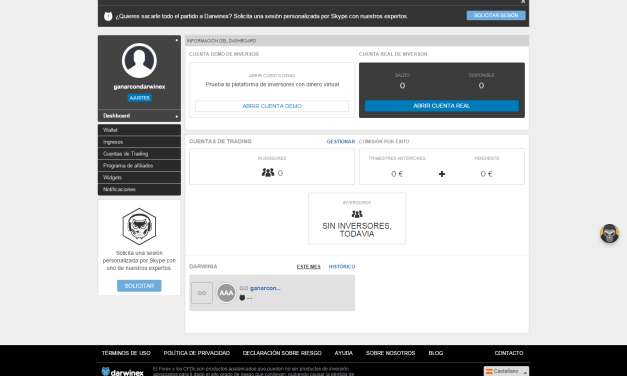Click the Darwinex logo in footer
The height and width of the screenshot is (376, 627).
point(122,372)
